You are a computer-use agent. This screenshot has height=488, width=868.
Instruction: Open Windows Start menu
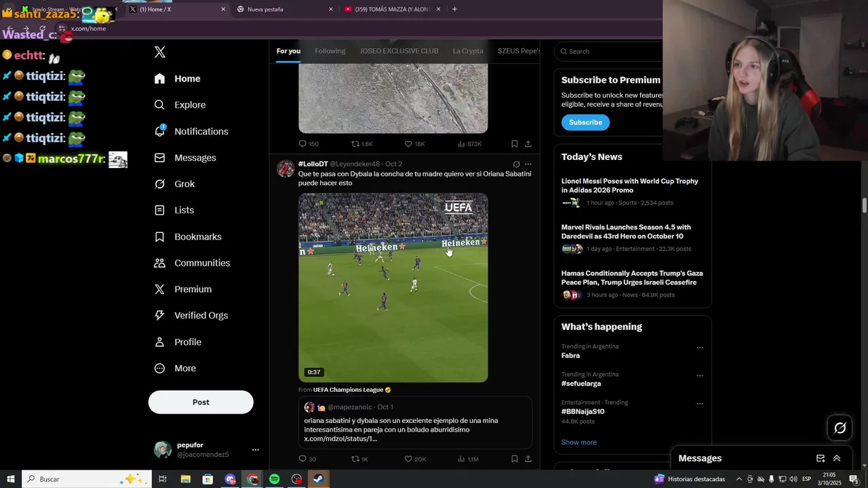(x=10, y=479)
